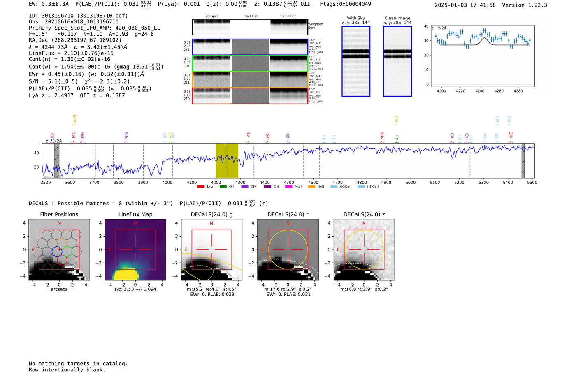The width and height of the screenshot is (576, 392).
Task: Click the green OII legend swatch
Action: 223,187
